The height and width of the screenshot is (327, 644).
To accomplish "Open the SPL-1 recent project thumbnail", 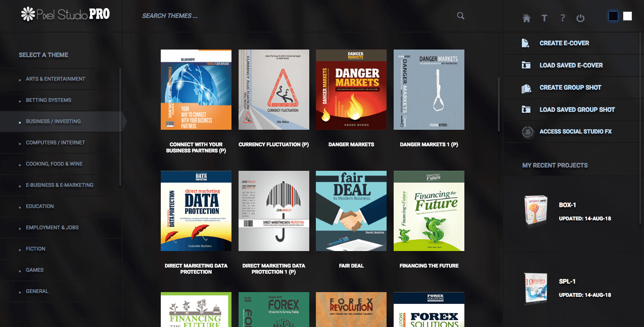I will tap(536, 288).
